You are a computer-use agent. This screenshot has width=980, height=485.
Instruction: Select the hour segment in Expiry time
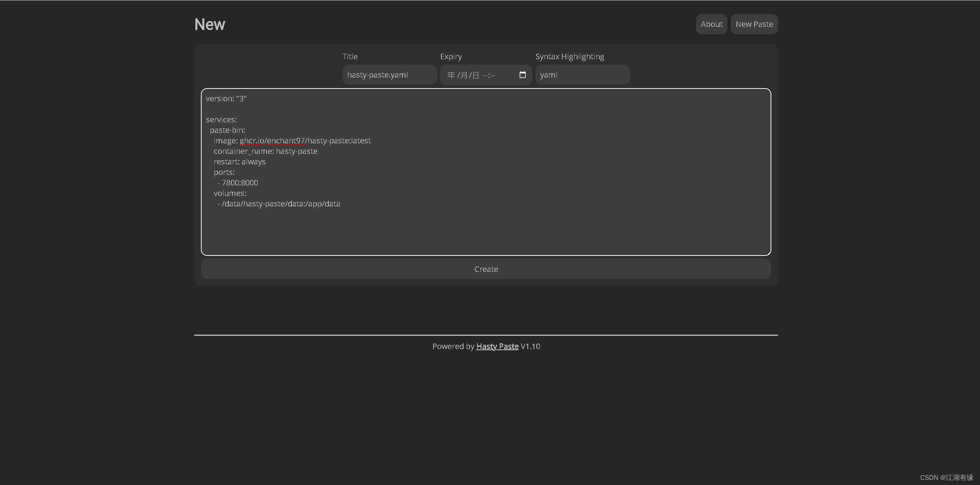tap(485, 75)
